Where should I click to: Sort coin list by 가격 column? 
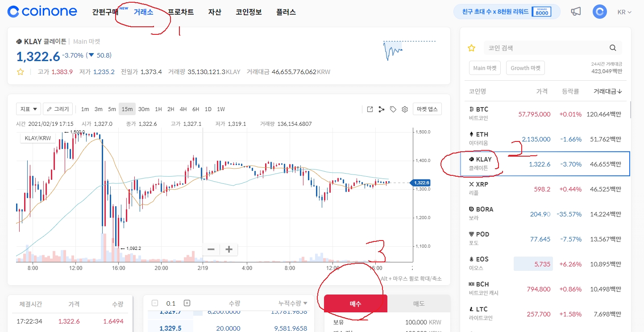(542, 91)
